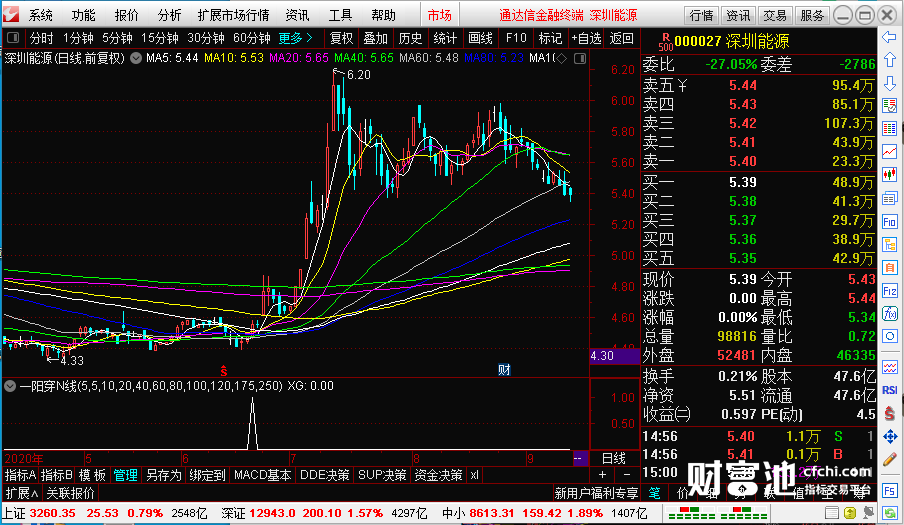The image size is (904, 525).
Task: Click +自选 to add to watchlist
Action: 586,39
